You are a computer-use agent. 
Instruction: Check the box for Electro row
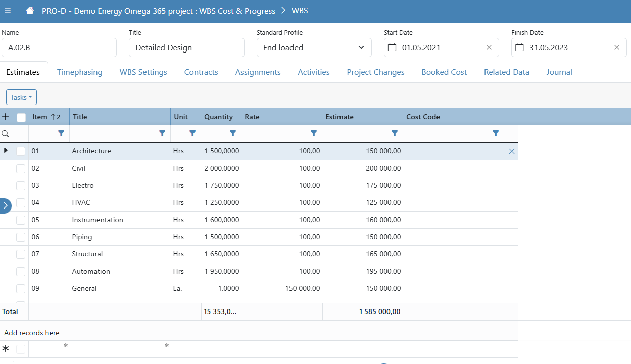tap(21, 185)
